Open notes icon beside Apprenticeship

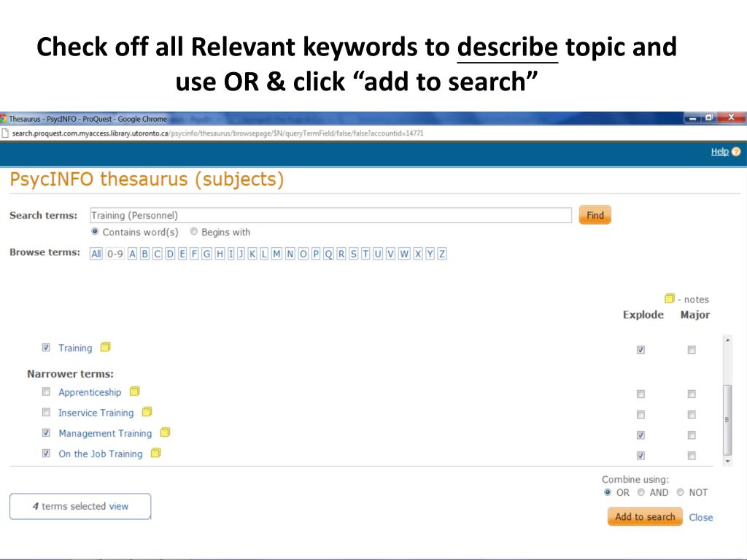[x=134, y=392]
